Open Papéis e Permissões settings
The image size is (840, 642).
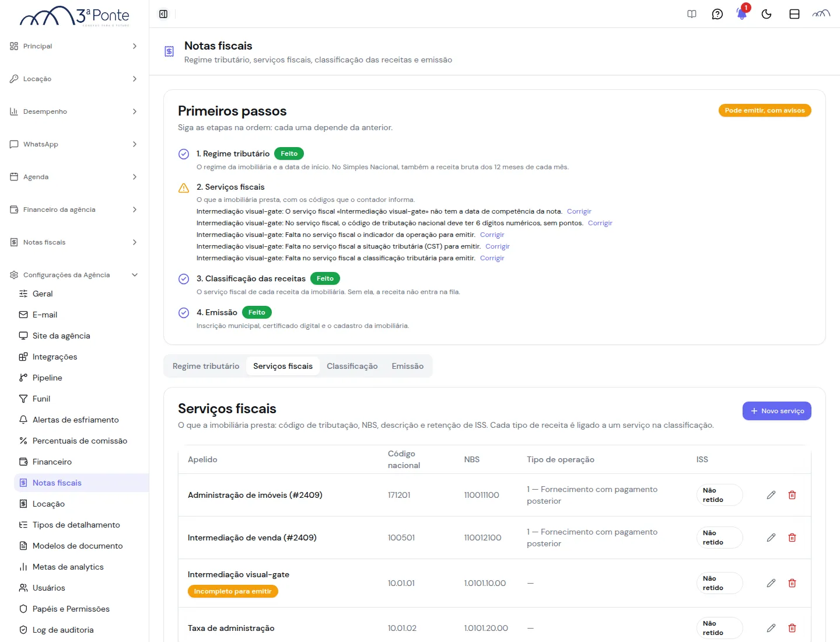pyautogui.click(x=81, y=609)
